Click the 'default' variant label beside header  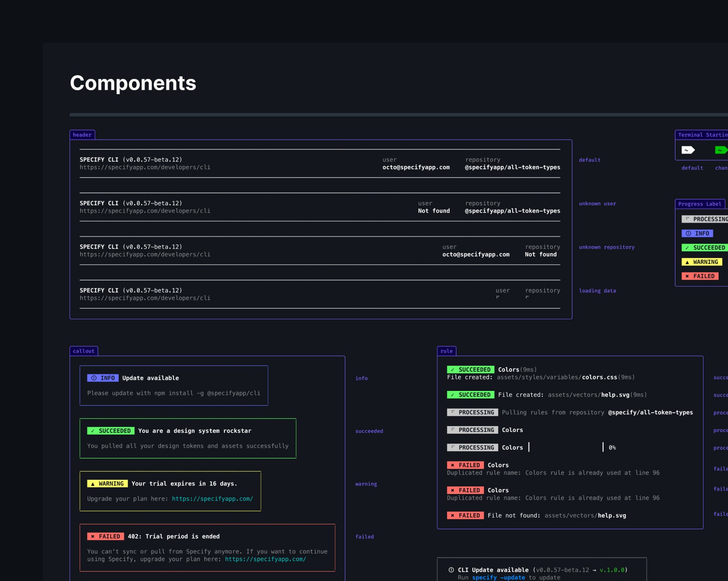(590, 160)
